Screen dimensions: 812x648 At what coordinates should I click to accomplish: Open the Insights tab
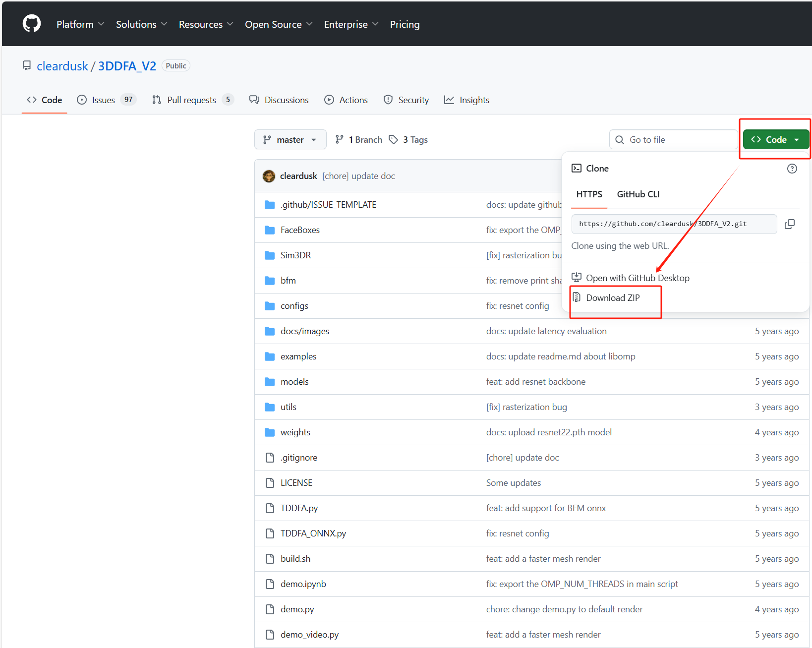(467, 100)
